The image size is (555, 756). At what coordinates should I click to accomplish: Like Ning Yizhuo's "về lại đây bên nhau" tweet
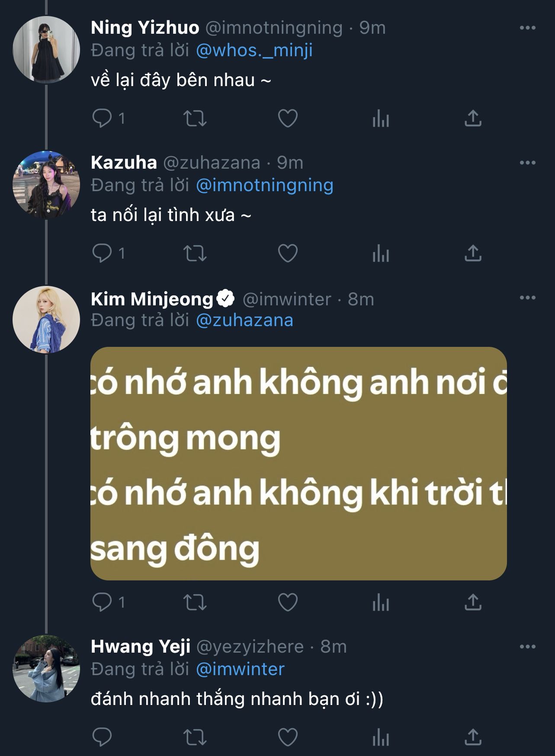[x=288, y=118]
